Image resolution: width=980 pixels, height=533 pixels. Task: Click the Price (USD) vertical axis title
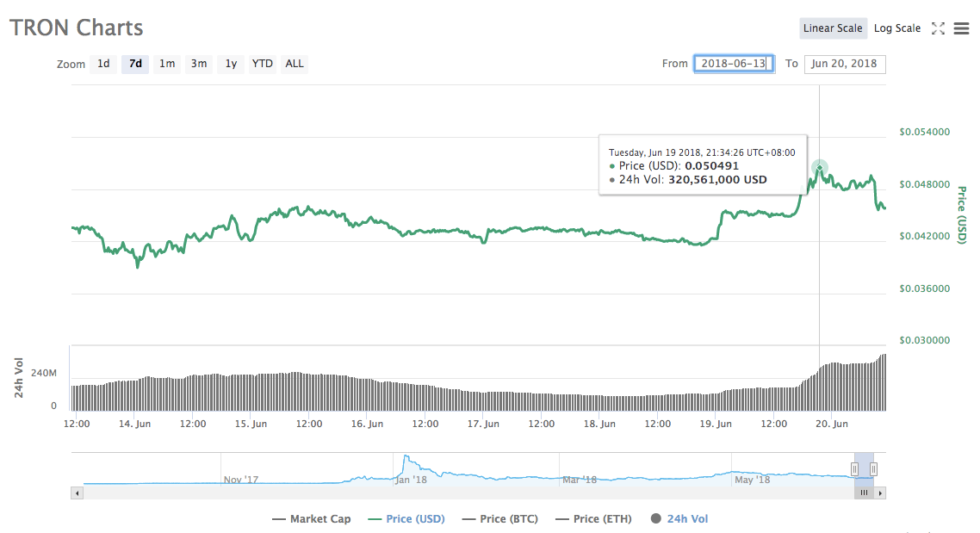point(962,215)
